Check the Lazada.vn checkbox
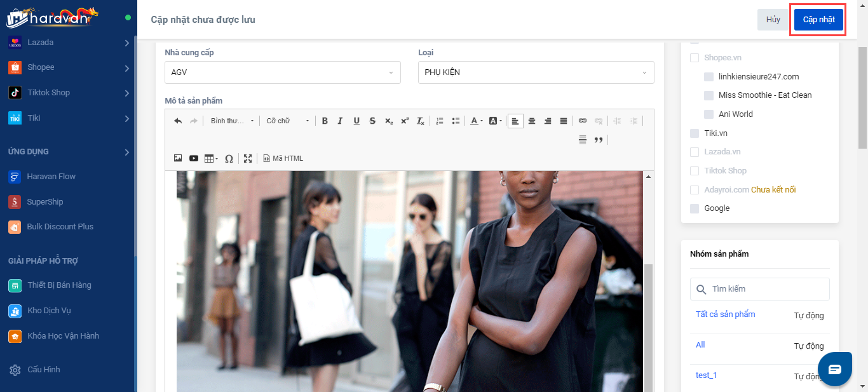The image size is (868, 392). [x=695, y=152]
